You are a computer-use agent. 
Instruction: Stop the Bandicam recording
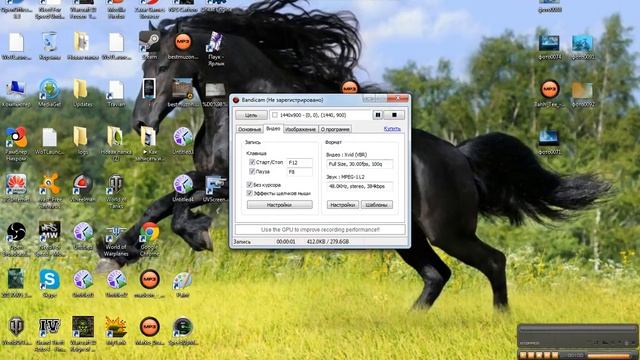[394, 115]
